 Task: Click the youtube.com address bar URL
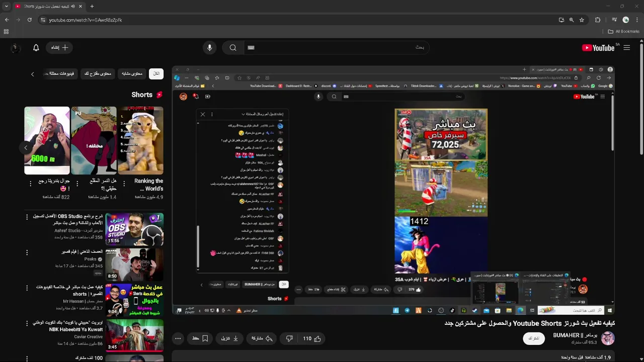[86, 20]
